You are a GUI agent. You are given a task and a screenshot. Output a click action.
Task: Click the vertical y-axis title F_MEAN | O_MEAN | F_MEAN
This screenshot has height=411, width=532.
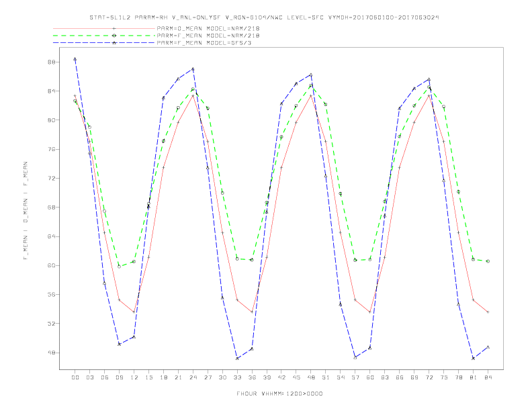26,211
